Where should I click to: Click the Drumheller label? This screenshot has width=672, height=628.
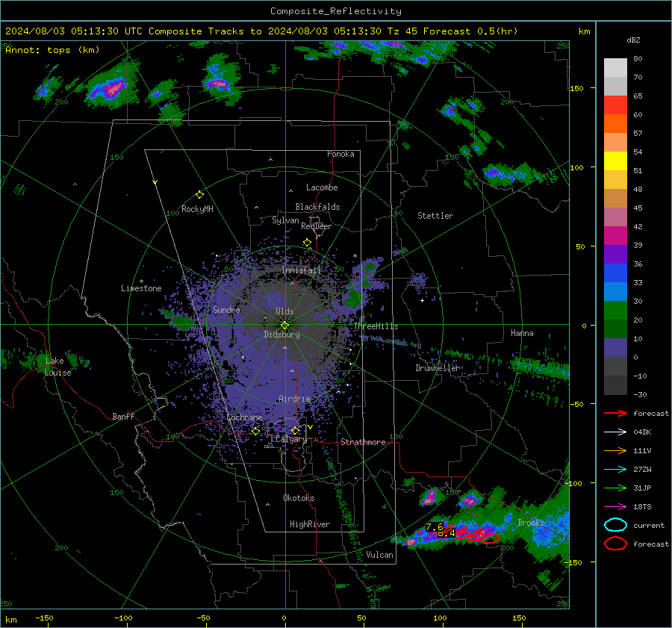pos(438,368)
